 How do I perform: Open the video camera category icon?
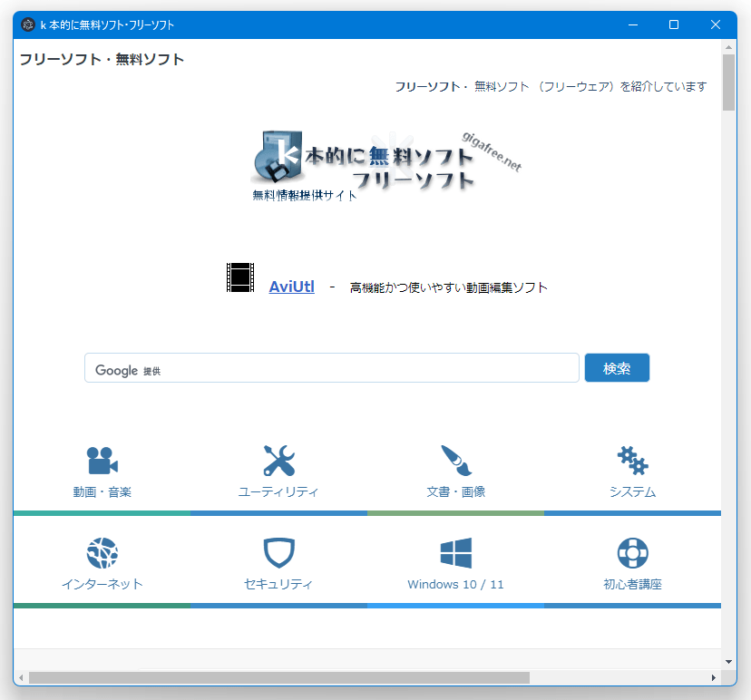coord(102,461)
